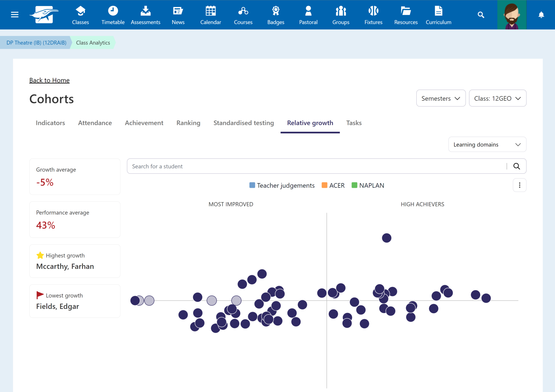
Task: Toggle the NAPLAN data series
Action: point(367,185)
